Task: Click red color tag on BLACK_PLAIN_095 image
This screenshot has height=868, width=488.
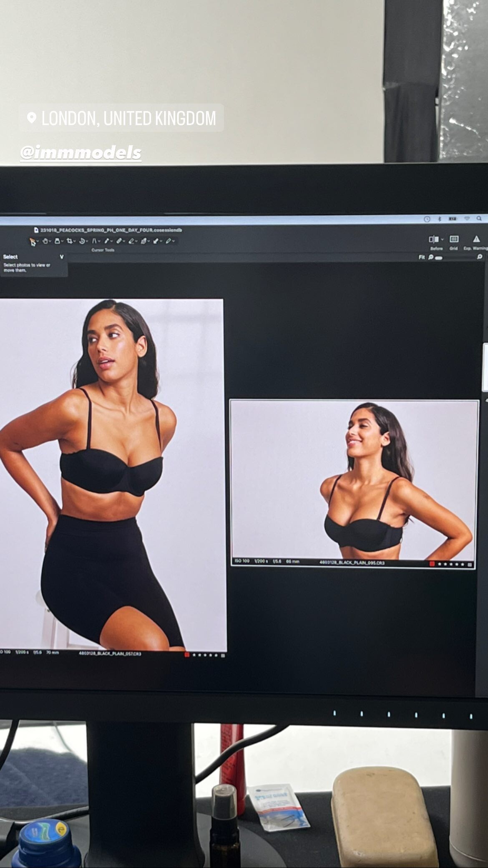Action: pyautogui.click(x=432, y=564)
